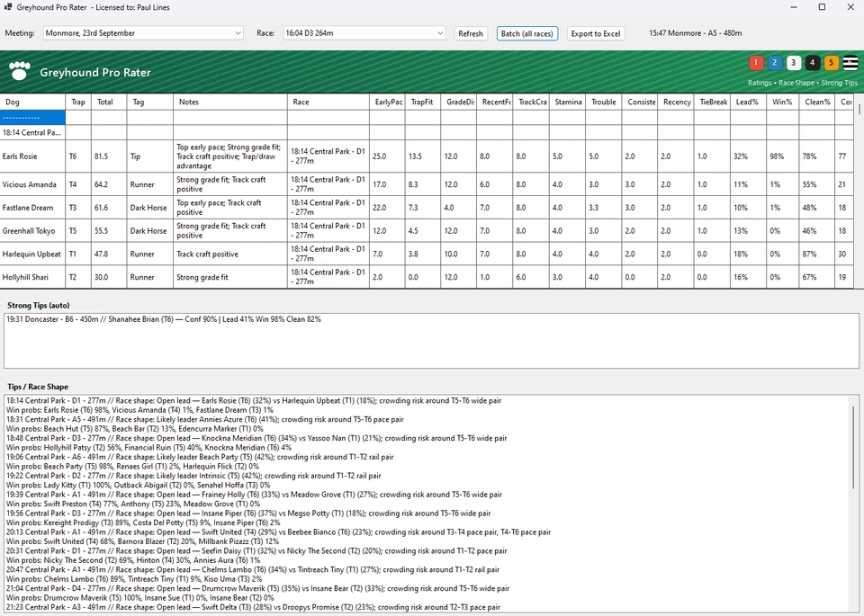Screen dimensions: 864x616
Task: Click the EarlyPace column header
Action: click(388, 102)
